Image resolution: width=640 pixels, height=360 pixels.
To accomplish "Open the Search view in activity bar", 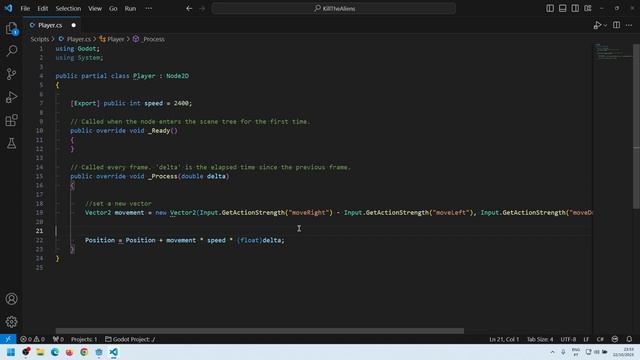I will click(11, 51).
